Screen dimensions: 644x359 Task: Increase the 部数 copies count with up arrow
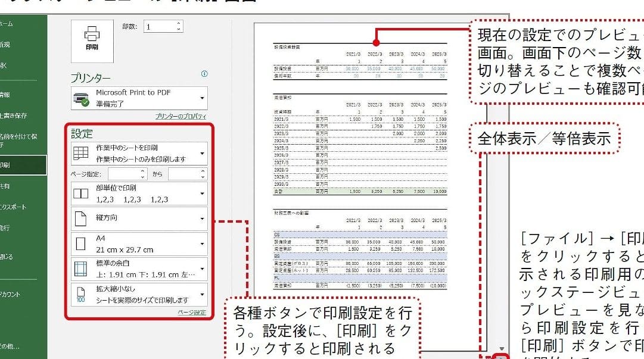178,24
